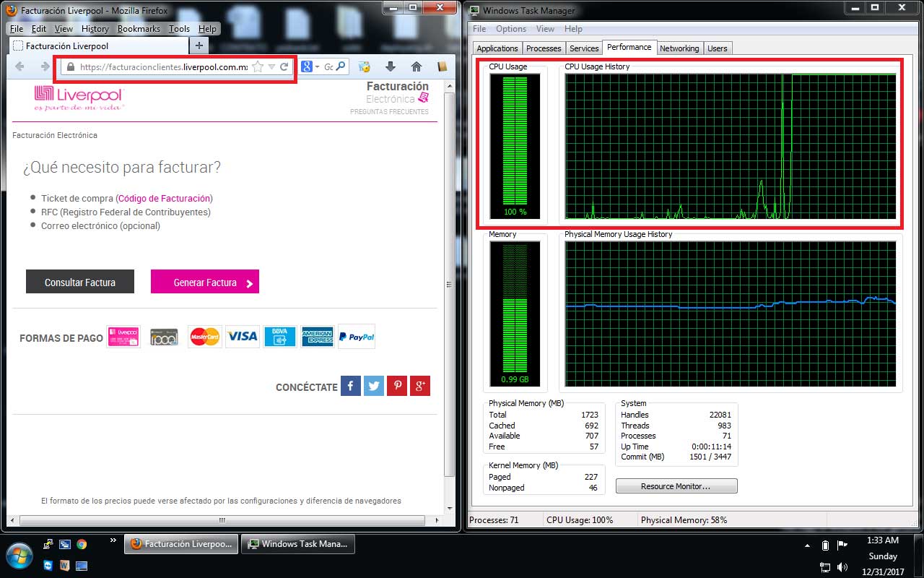This screenshot has width=924, height=578.
Task: Show hidden tray icons arrow
Action: tap(808, 545)
